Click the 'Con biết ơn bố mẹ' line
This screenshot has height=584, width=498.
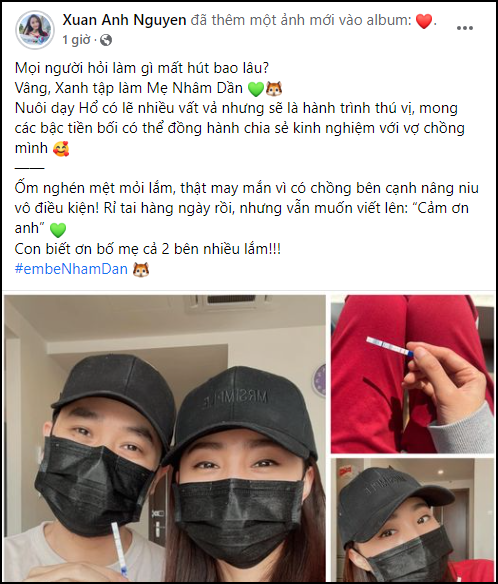click(148, 249)
